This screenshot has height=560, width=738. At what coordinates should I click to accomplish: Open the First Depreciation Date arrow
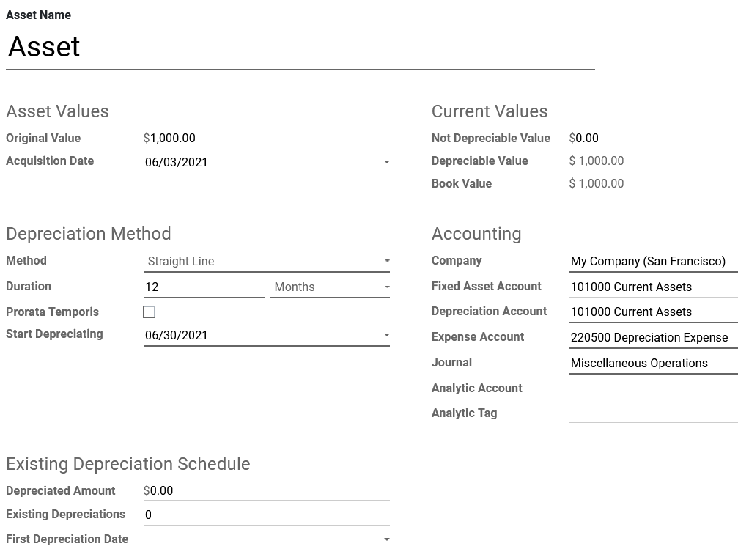point(386,539)
